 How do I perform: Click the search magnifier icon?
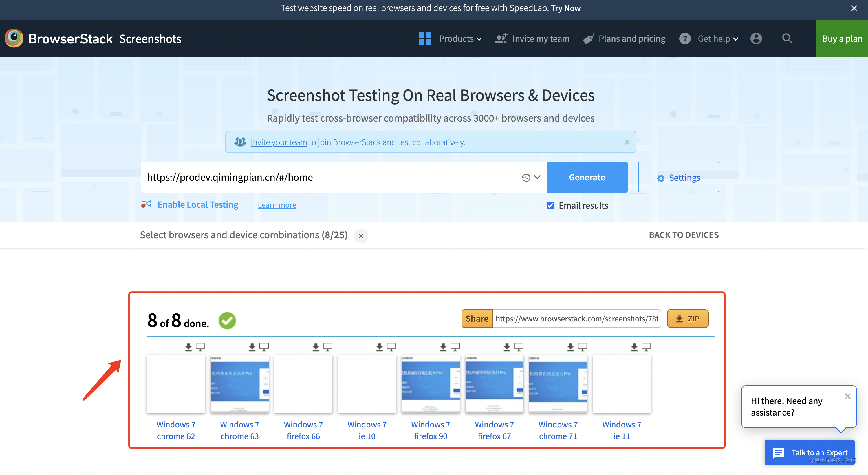coord(787,39)
